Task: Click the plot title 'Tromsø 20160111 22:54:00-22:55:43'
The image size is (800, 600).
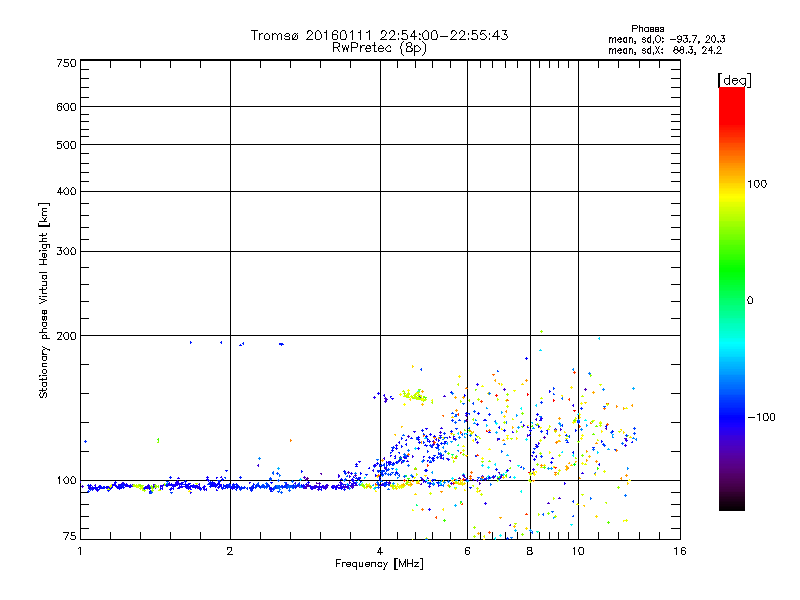Action: tap(379, 35)
